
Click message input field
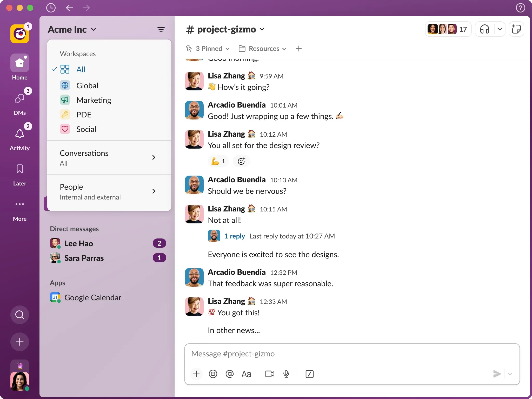(351, 353)
